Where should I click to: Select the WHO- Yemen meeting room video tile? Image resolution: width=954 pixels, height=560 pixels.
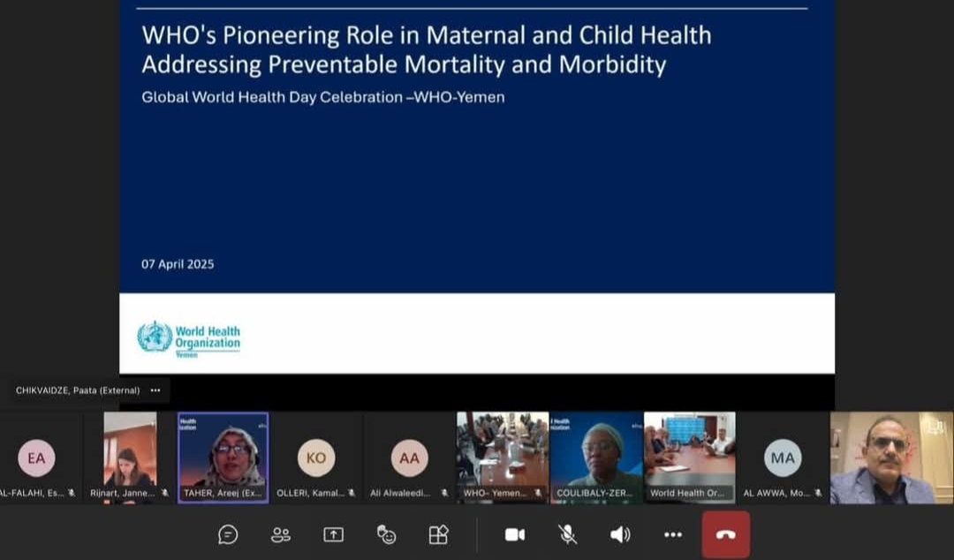[503, 458]
